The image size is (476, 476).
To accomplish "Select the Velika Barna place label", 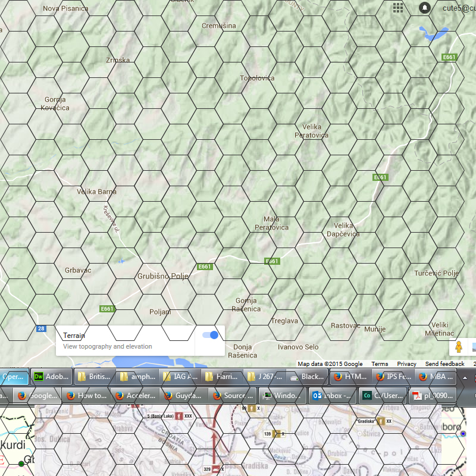I will coord(96,192).
